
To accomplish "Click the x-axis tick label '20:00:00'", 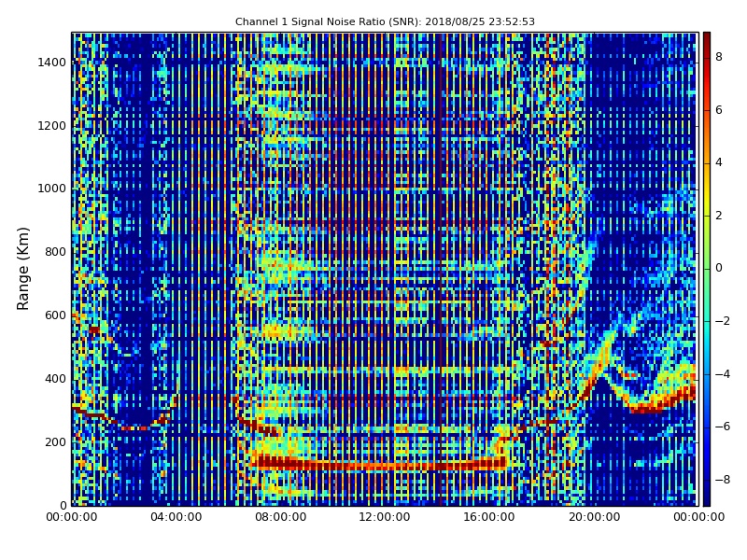I will click(594, 517).
